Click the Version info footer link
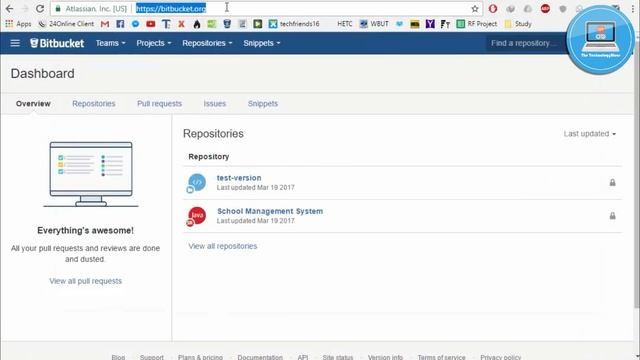This screenshot has height=360, width=640. coord(385,357)
